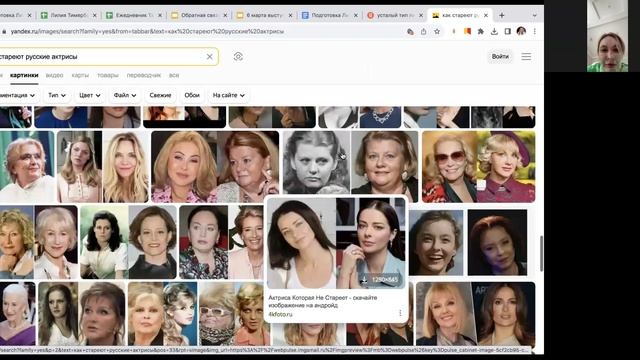Select the video call participant thumbnail
Image resolution: width=640 pixels, height=360 pixels.
tap(607, 36)
